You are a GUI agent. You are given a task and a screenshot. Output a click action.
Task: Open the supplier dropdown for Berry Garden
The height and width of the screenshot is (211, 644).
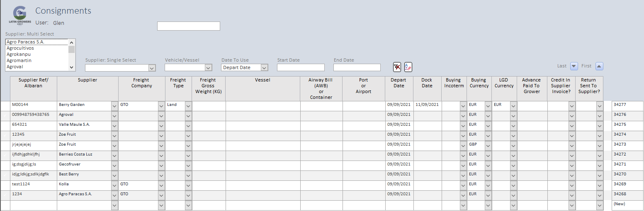[x=114, y=106]
